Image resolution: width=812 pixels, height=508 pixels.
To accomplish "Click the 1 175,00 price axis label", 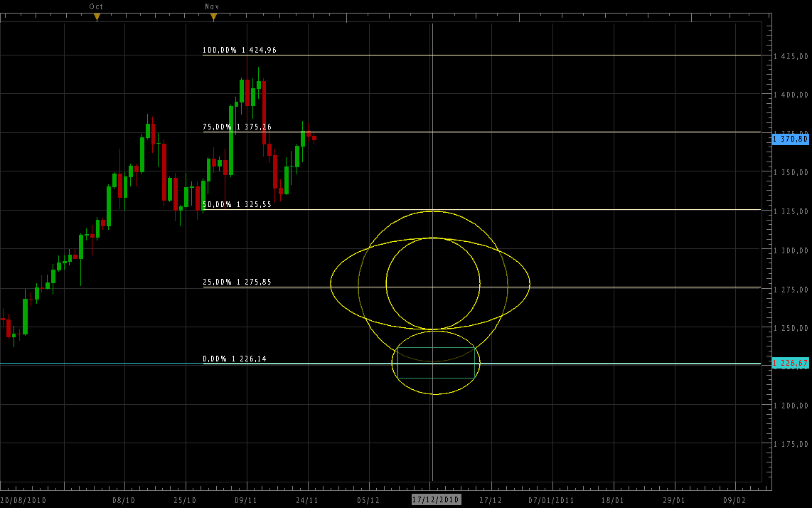I will (791, 444).
